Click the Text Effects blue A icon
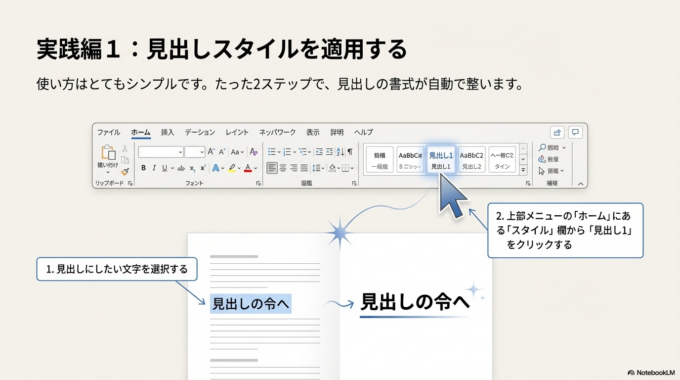Image resolution: width=680 pixels, height=380 pixels. tap(215, 168)
